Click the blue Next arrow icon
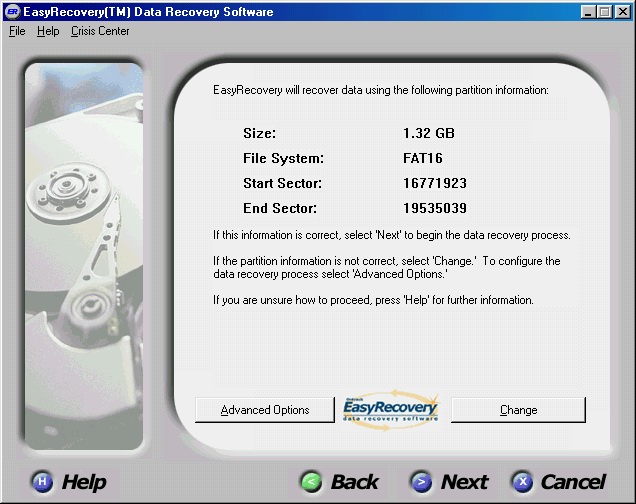Viewport: 636px width, 504px height. coord(421,482)
